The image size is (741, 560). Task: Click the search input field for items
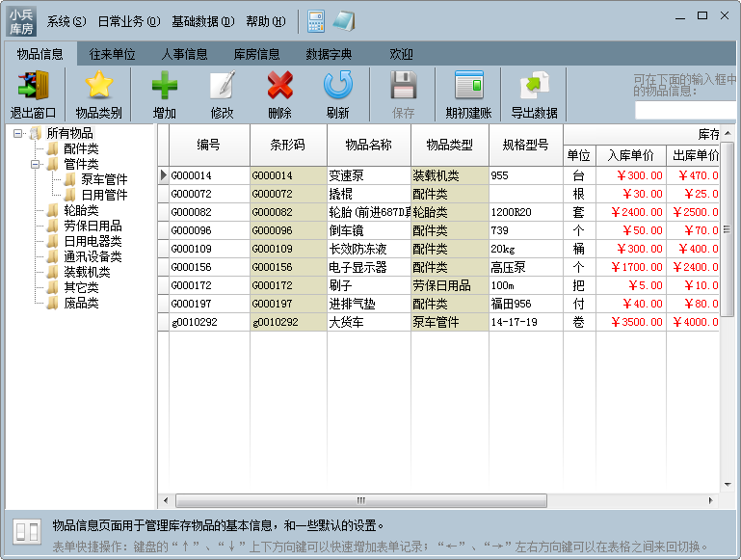(x=685, y=111)
